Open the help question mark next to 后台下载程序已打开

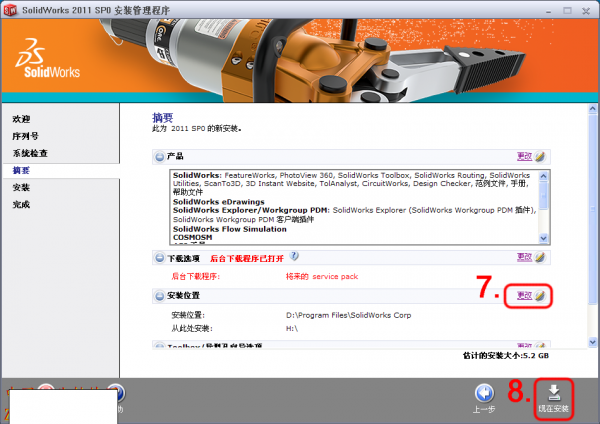point(294,256)
